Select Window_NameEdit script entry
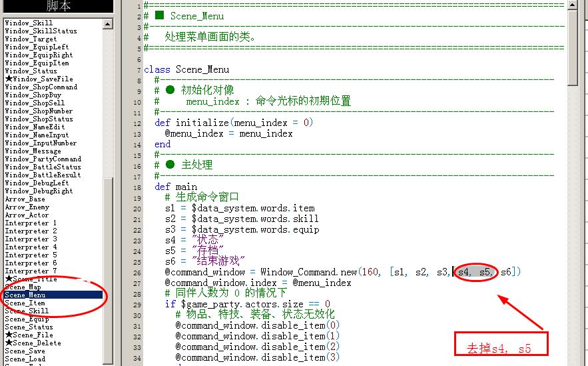The image size is (588, 366). (x=35, y=127)
